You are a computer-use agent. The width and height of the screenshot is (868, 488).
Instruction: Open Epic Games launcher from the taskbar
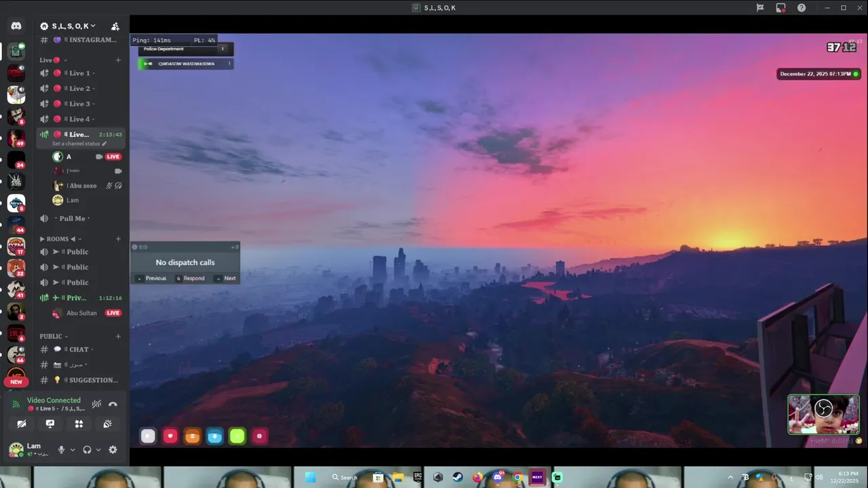418,477
